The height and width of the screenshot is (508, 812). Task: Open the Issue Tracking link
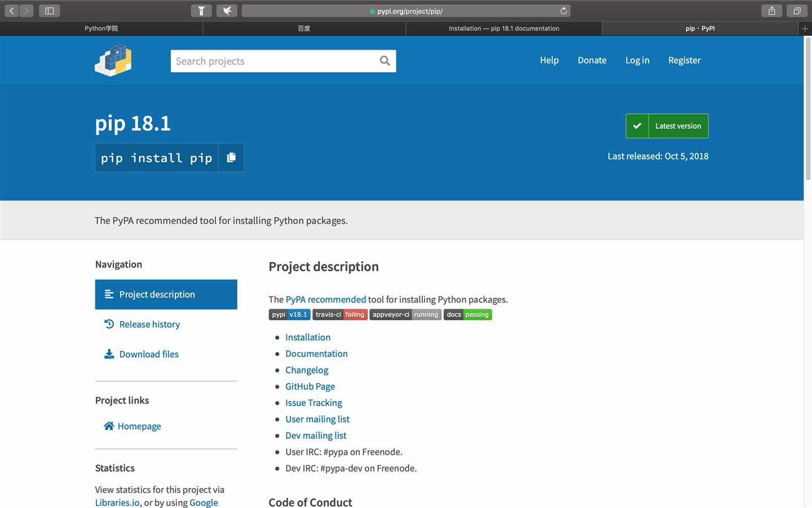click(x=314, y=402)
